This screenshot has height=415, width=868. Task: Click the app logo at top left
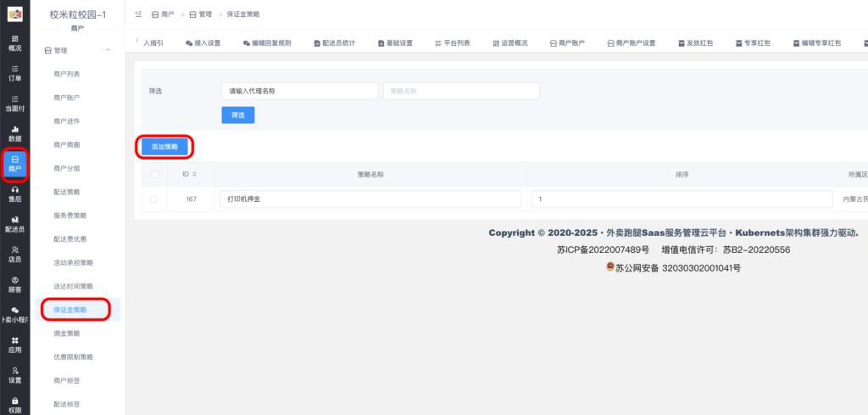[15, 14]
